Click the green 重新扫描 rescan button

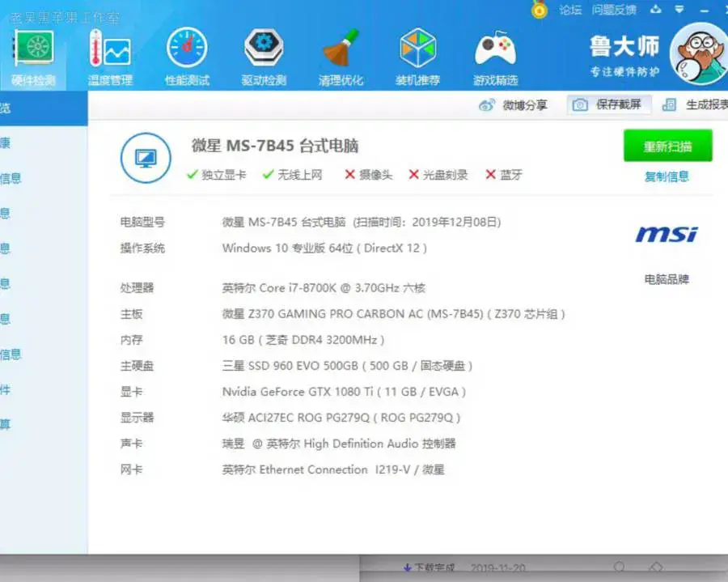(667, 146)
